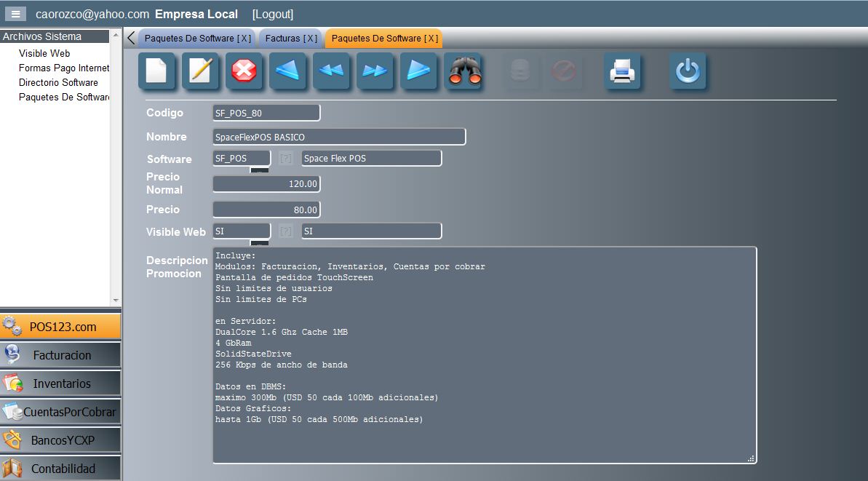Click the Archivos Sistema panel header

[55, 36]
